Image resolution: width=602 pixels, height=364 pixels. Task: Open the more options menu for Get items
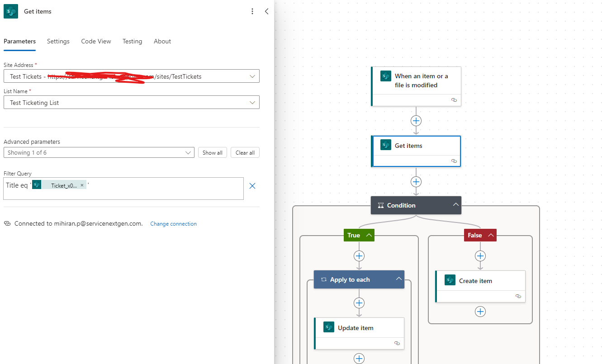[252, 11]
